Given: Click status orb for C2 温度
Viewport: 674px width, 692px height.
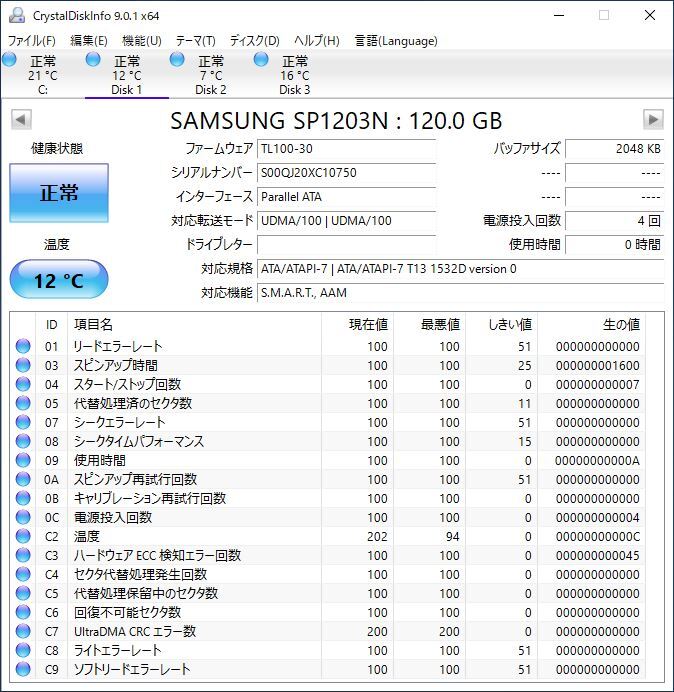Looking at the screenshot, I should coord(23,536).
